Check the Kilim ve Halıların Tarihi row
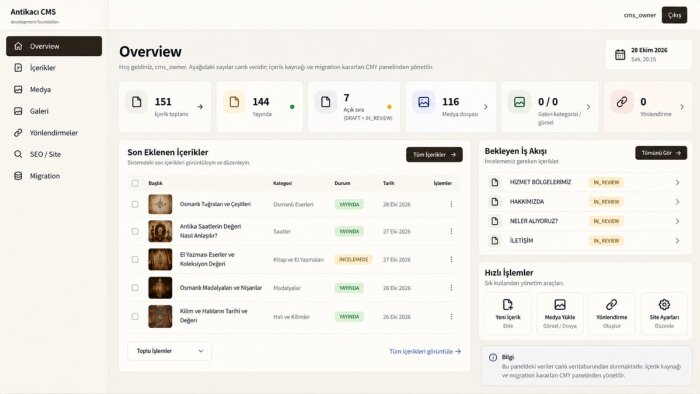This screenshot has width=700, height=394. click(x=135, y=316)
